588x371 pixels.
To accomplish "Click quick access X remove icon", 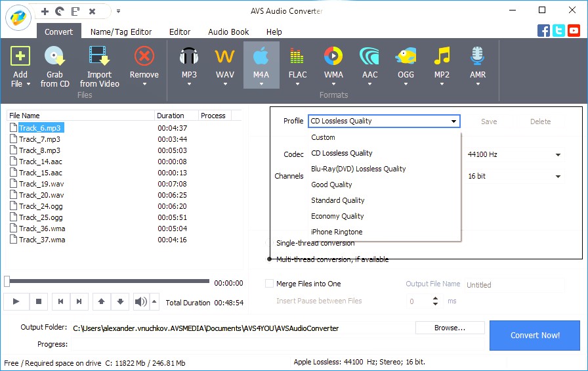I will (x=92, y=12).
